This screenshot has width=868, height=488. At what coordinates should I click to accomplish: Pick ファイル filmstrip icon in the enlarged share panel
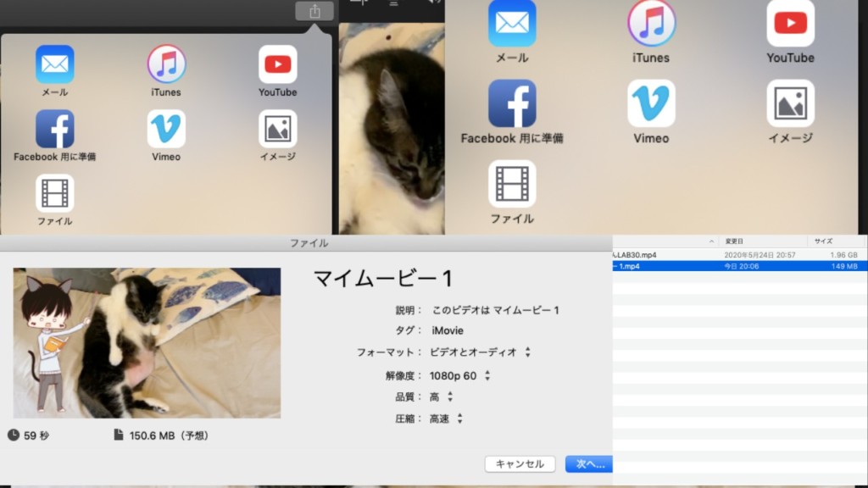[512, 184]
